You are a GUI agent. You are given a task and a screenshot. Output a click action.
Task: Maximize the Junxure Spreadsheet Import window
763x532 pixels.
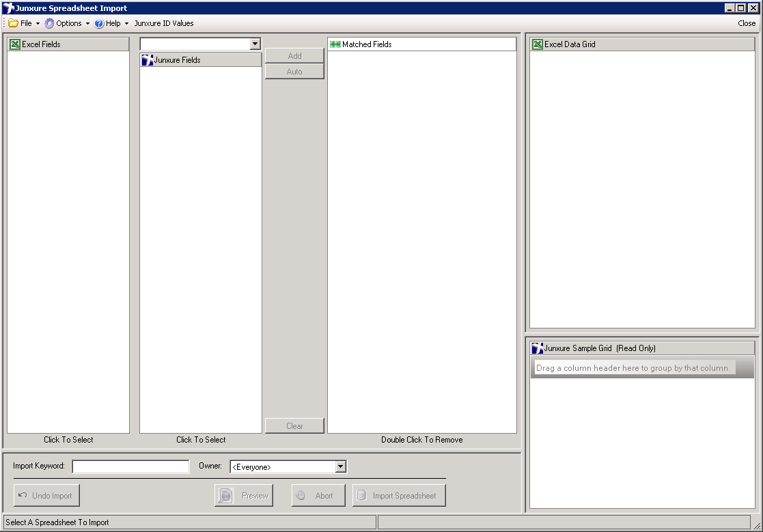point(740,8)
